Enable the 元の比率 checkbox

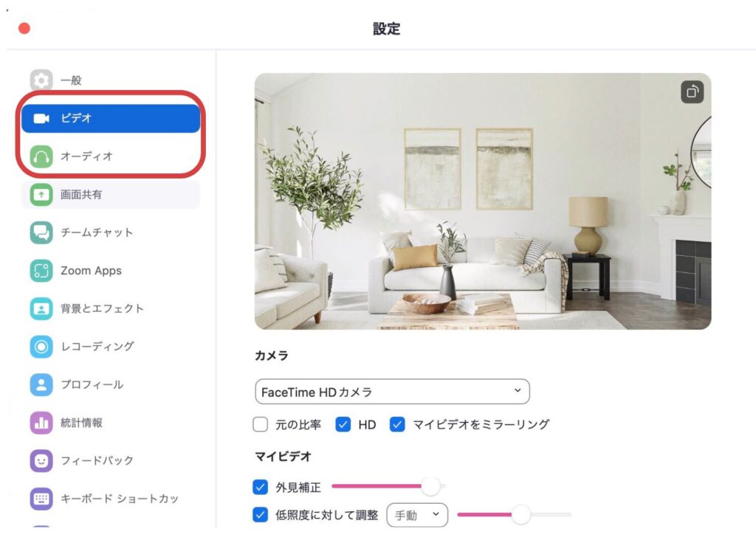[260, 424]
